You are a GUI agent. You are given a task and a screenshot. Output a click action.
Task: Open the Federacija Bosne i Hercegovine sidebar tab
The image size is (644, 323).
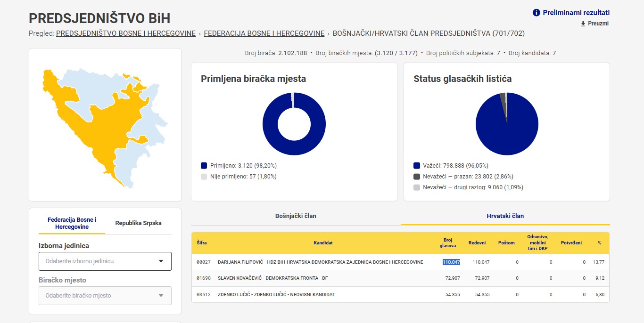click(72, 224)
